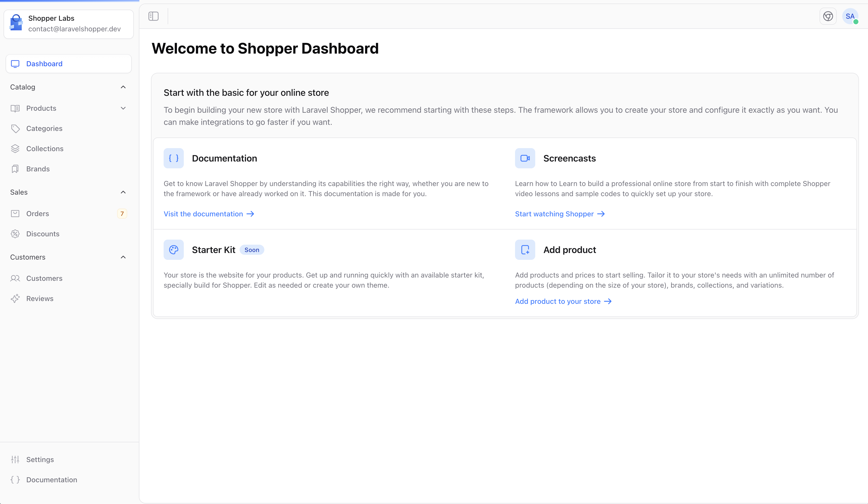This screenshot has height=504, width=868.
Task: Expand the Products submenu chevron
Action: tap(123, 108)
